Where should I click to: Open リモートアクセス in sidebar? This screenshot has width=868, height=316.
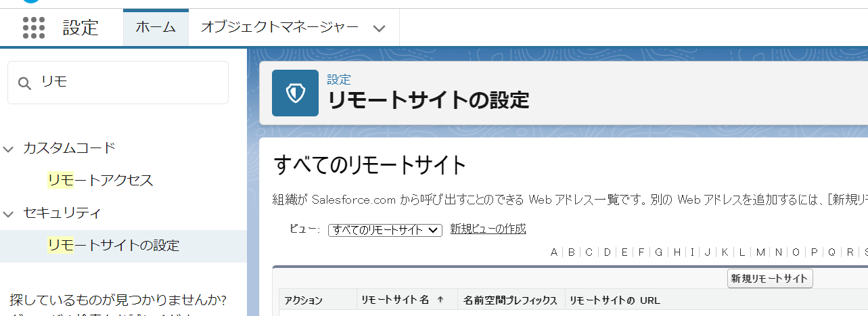click(x=100, y=181)
